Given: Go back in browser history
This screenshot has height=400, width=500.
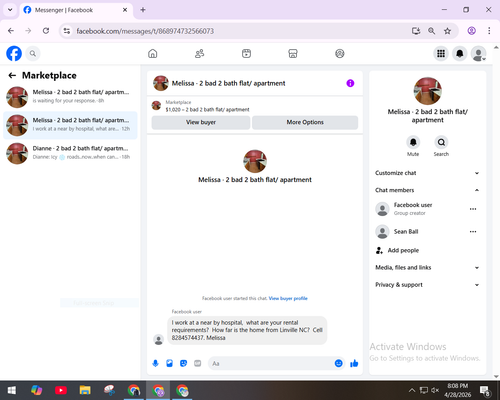Looking at the screenshot, I should (11, 31).
